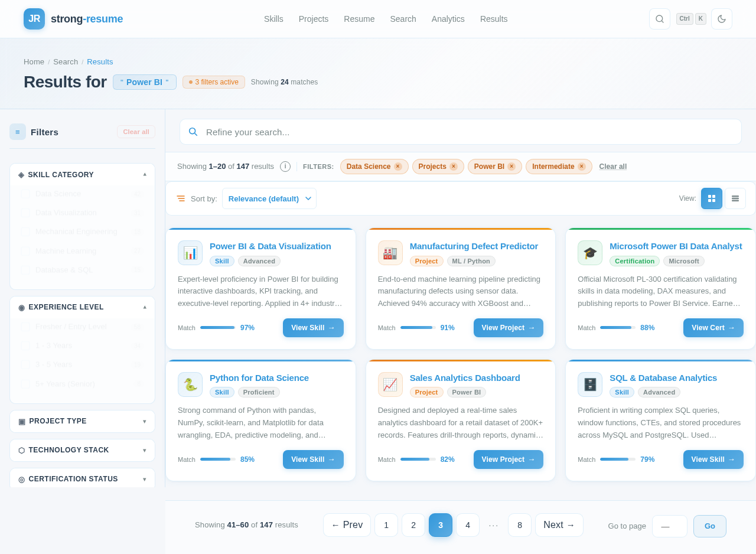
Task: Expand the Technology Stack filter section
Action: [82, 450]
